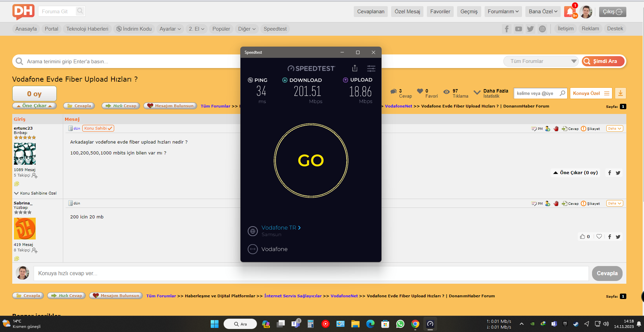This screenshot has height=332, width=644.
Task: Click the Foruma Git input box
Action: [57, 12]
